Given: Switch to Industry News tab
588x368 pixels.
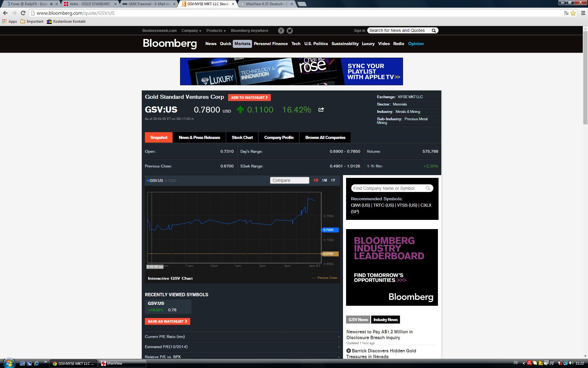Looking at the screenshot, I should tap(385, 320).
